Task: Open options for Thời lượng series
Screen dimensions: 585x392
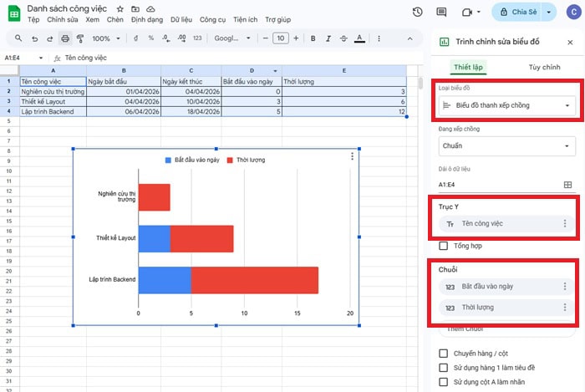Action: [565, 308]
